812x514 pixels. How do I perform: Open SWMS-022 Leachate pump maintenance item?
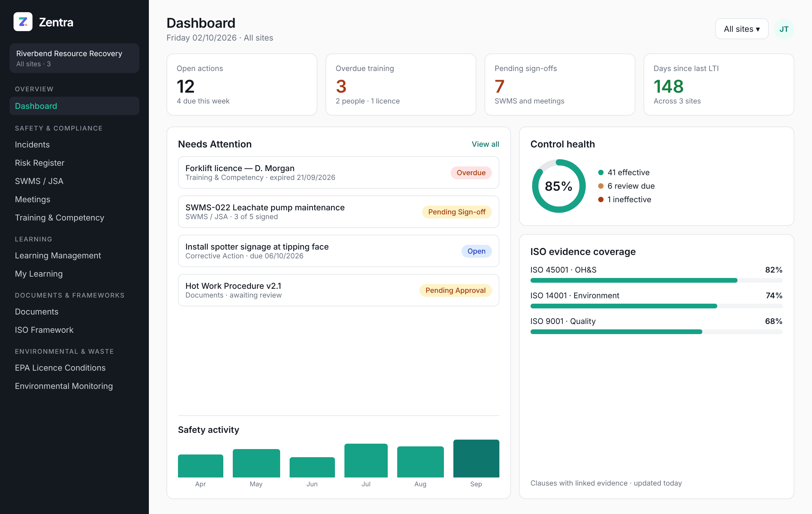(339, 212)
